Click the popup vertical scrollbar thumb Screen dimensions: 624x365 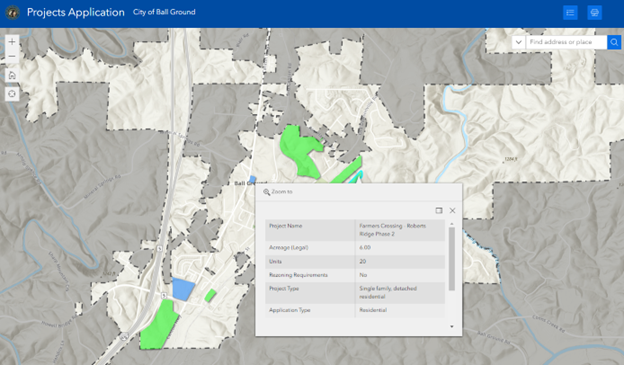pyautogui.click(x=452, y=259)
